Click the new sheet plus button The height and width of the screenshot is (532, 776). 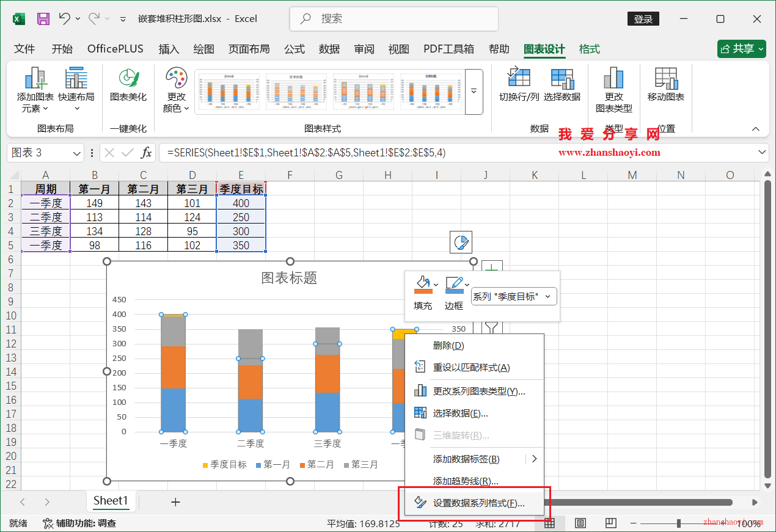pos(175,501)
